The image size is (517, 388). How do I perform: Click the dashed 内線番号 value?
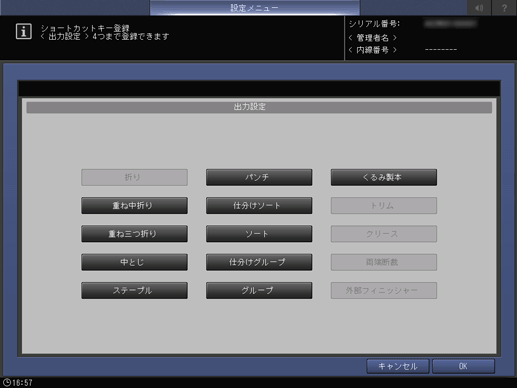[441, 50]
